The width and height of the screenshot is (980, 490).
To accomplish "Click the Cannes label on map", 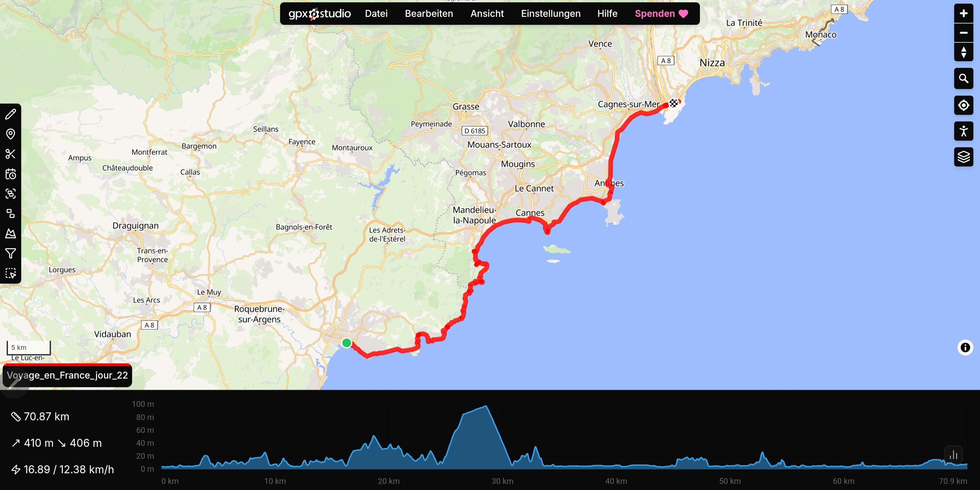I will click(x=530, y=213).
